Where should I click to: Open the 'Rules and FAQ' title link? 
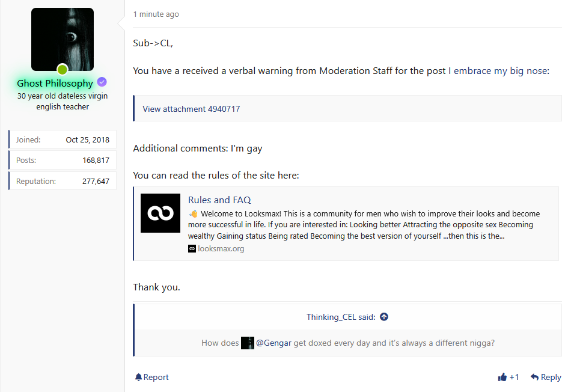(219, 200)
